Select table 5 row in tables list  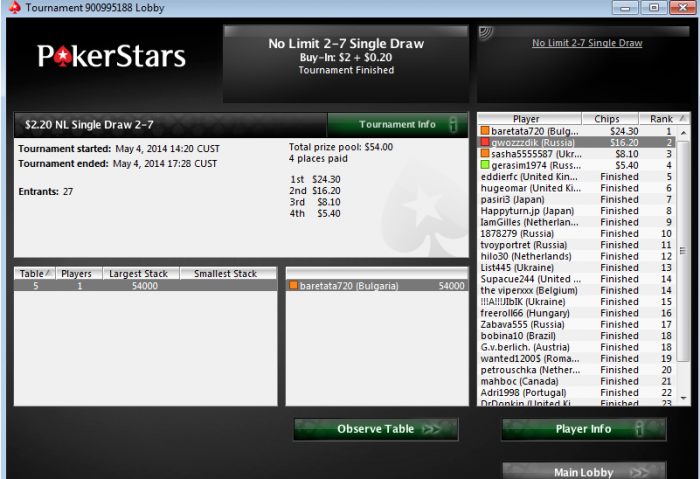pos(146,286)
